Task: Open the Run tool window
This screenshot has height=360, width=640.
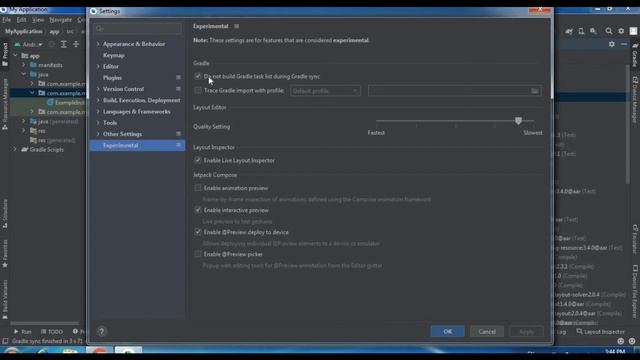Action: (x=22, y=331)
